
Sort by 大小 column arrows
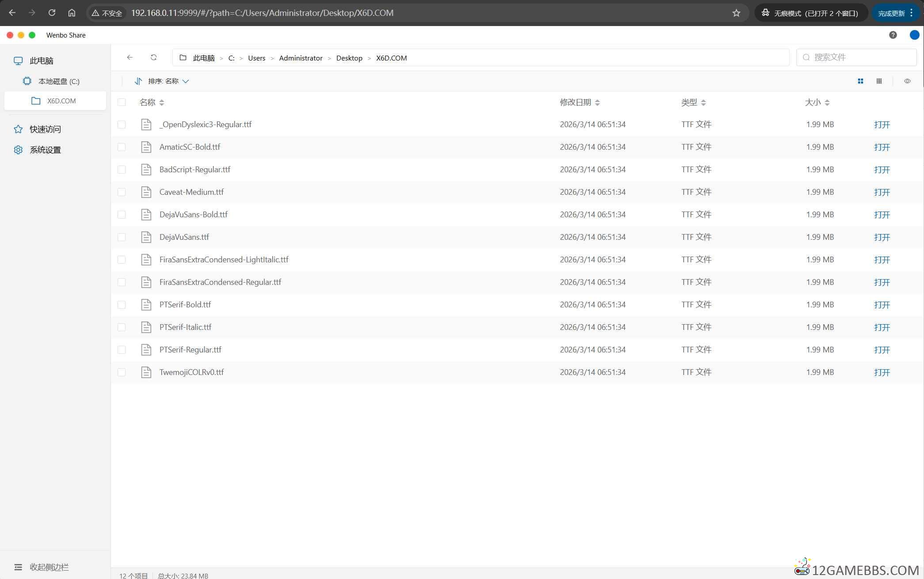pyautogui.click(x=827, y=102)
